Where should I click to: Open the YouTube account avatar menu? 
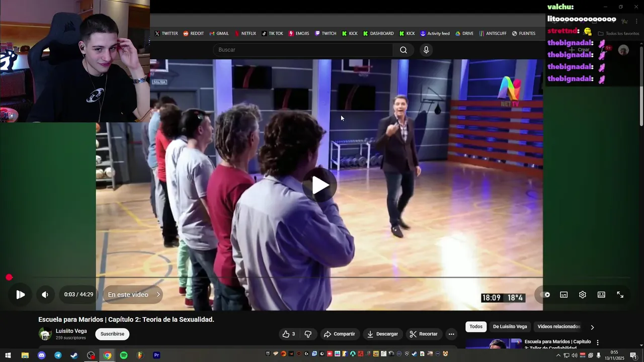click(623, 50)
